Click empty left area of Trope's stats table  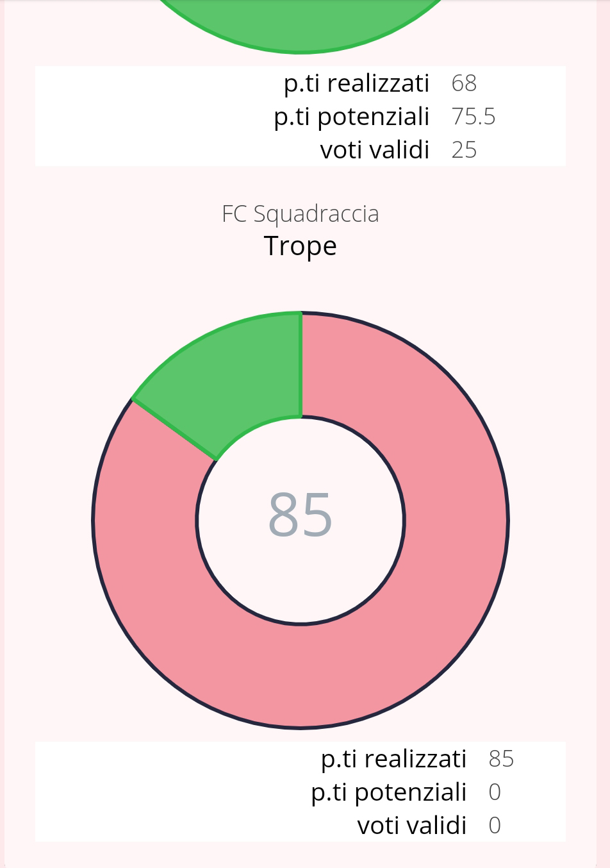pos(160,792)
